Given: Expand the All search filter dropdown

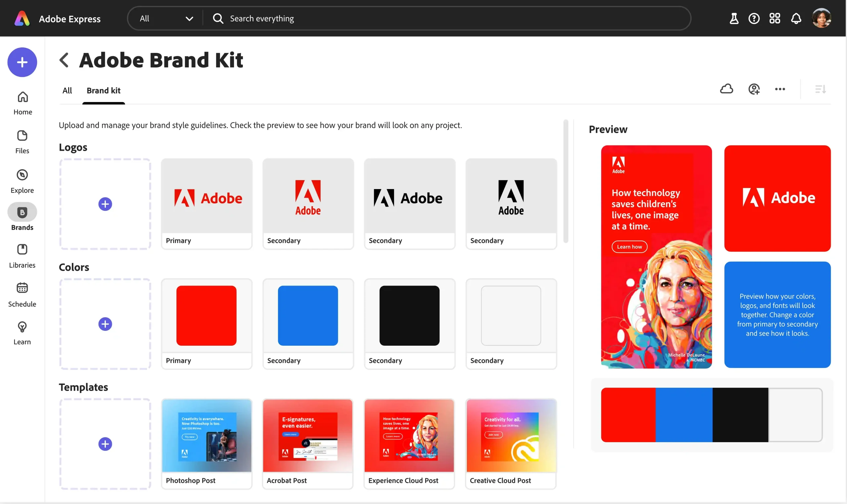Looking at the screenshot, I should [x=189, y=18].
